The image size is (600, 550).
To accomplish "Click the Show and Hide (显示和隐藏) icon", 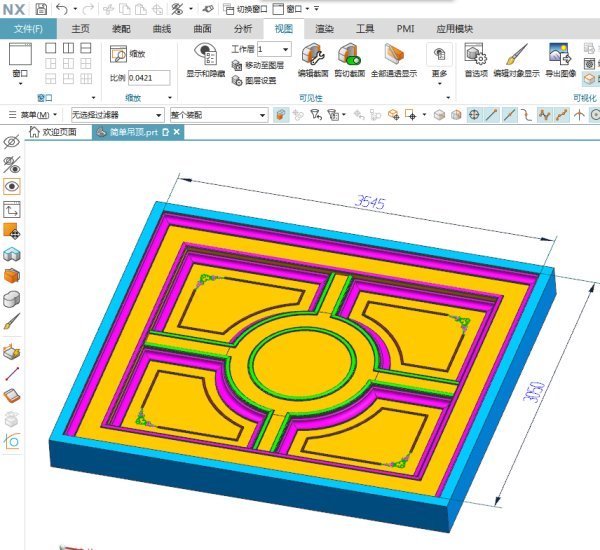I will (204, 56).
